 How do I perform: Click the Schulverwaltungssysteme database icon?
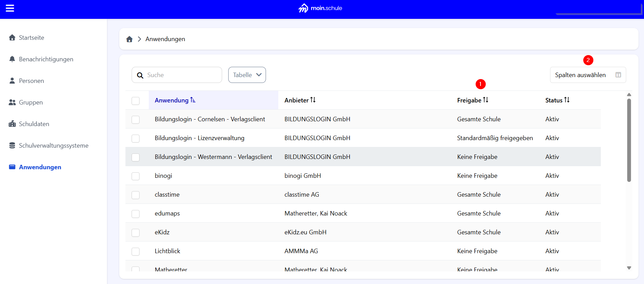[12, 145]
